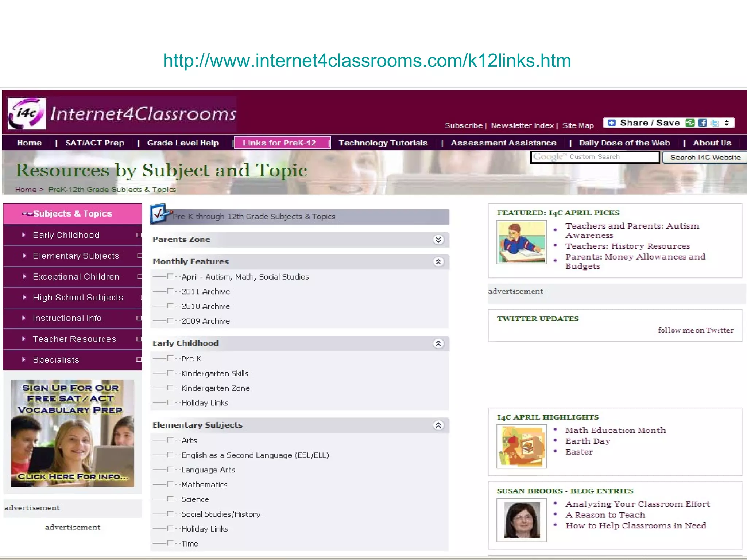Check the Mathematics box
Image resolution: width=747 pixels, height=560 pixels.
pyautogui.click(x=170, y=484)
